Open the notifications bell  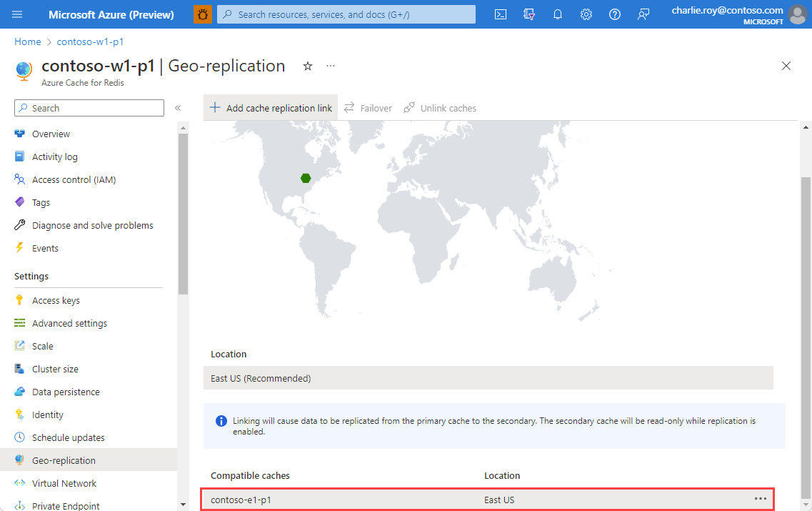pos(558,14)
